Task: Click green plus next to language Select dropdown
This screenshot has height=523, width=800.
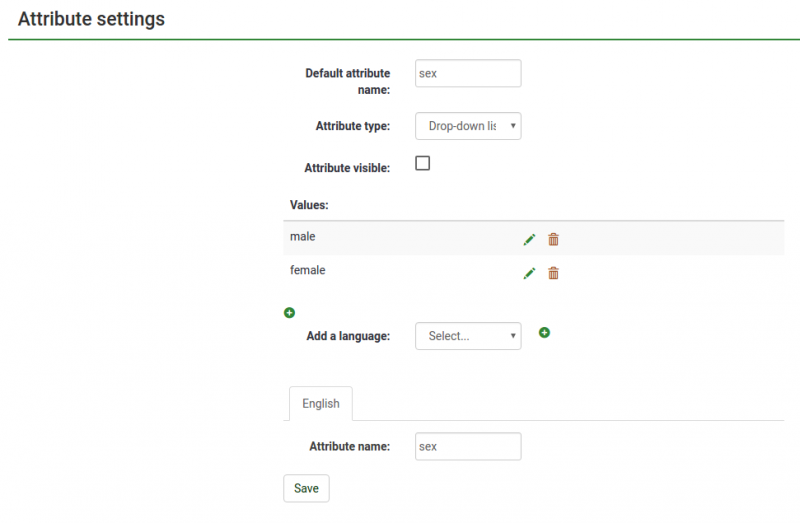Action: pos(544,332)
